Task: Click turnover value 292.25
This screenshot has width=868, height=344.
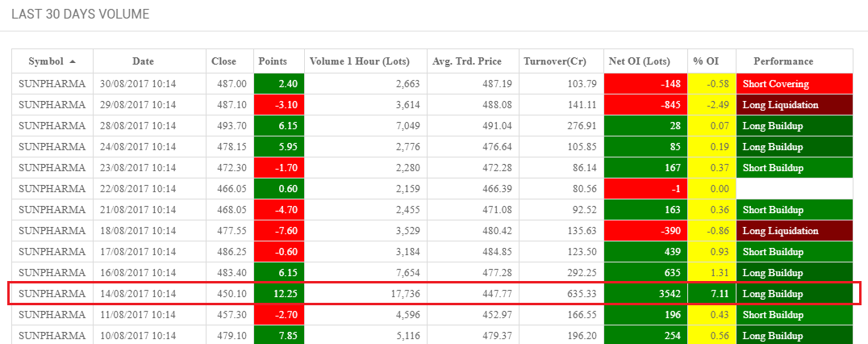Action: click(582, 273)
